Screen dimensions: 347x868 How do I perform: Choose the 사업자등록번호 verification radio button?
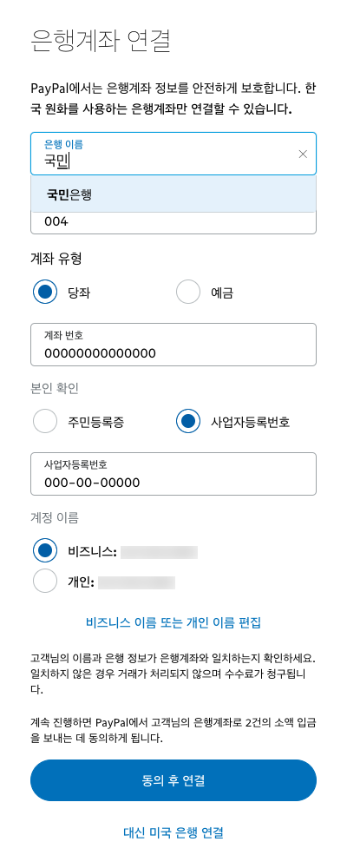click(x=188, y=421)
